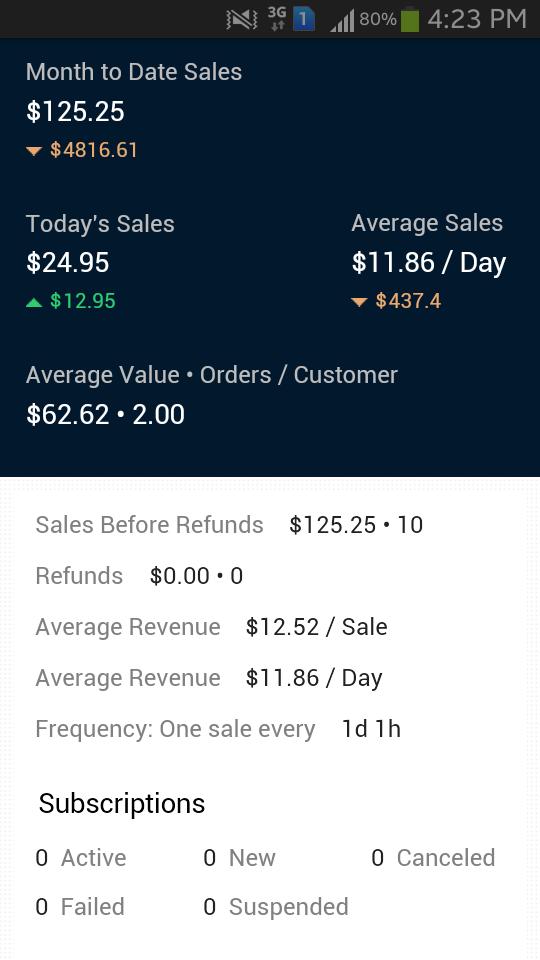The width and height of the screenshot is (540, 960).
Task: View Suspended subscriptions count
Action: [276, 907]
